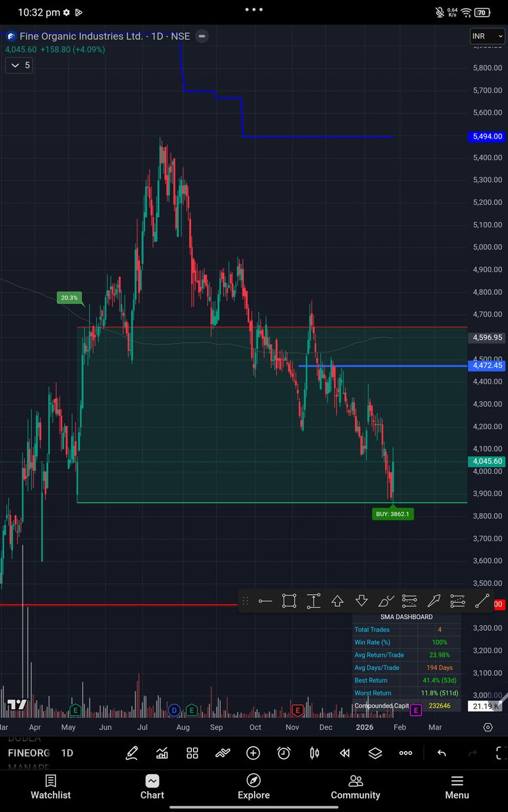Tap the BUY: 3862.1 label

click(x=393, y=514)
